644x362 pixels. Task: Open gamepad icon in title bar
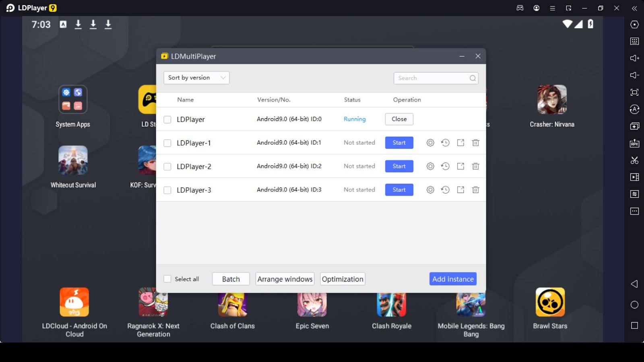pyautogui.click(x=520, y=8)
